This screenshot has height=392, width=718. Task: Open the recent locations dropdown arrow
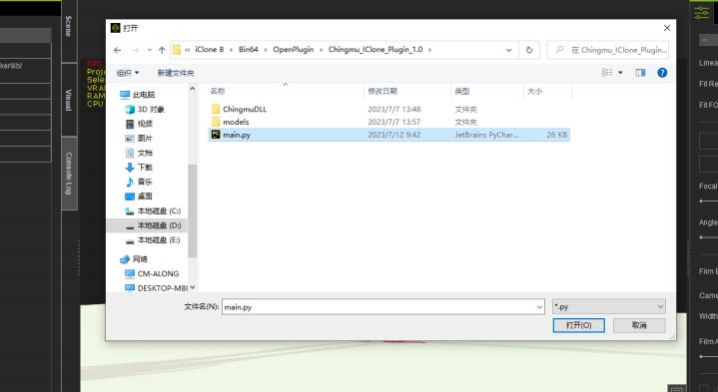coord(149,50)
